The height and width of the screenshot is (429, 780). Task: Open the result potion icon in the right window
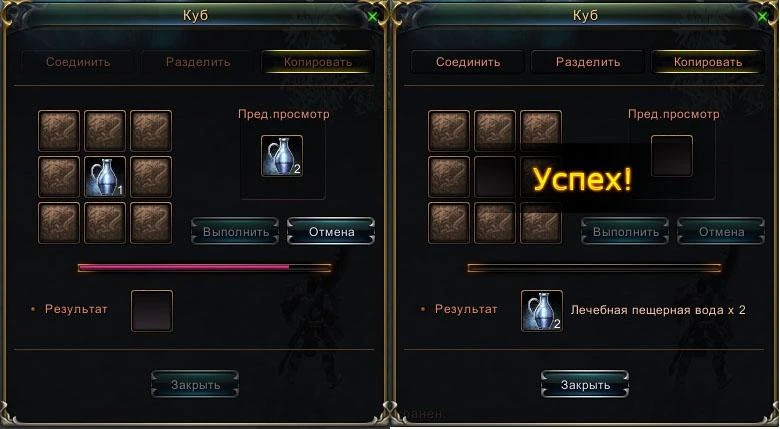pos(542,311)
